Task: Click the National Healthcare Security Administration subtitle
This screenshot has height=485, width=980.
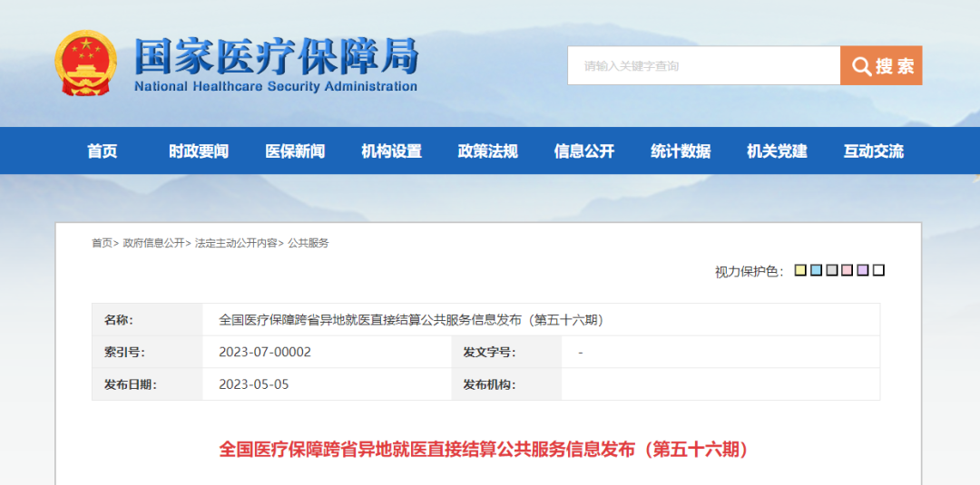Action: pyautogui.click(x=276, y=86)
